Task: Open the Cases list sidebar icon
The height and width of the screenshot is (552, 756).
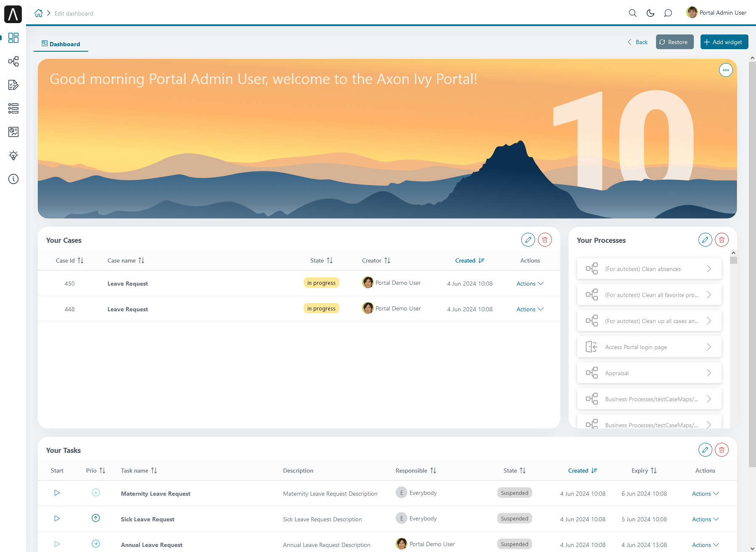Action: point(13,108)
